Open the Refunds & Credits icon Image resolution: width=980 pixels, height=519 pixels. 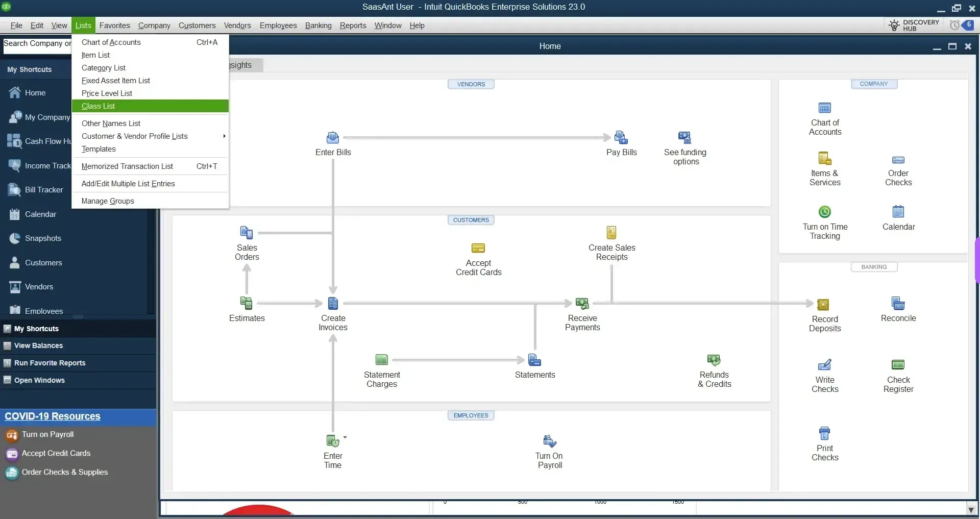714,360
